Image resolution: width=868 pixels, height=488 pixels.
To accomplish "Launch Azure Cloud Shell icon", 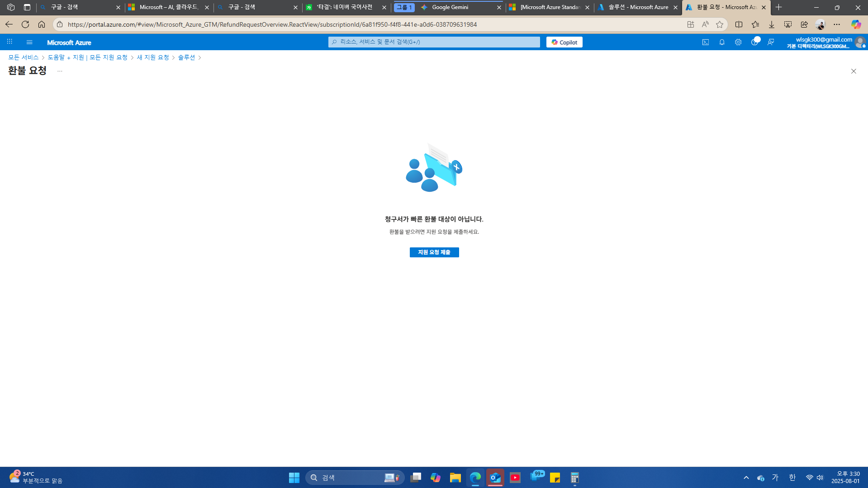I will coord(706,42).
